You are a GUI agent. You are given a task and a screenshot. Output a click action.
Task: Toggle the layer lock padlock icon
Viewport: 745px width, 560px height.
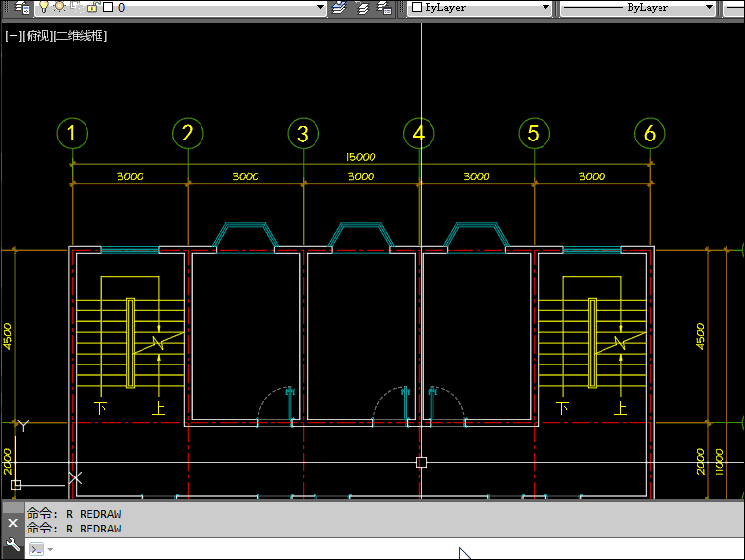pos(91,7)
